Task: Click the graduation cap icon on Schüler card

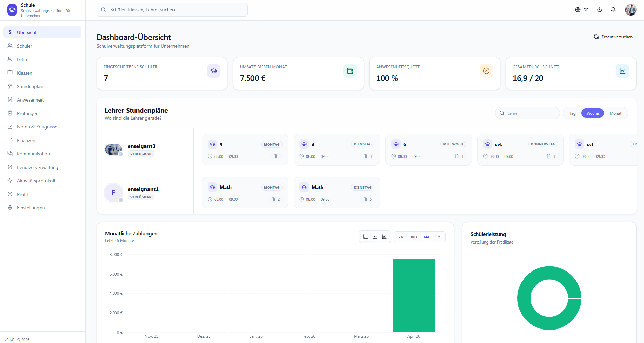Action: point(214,71)
